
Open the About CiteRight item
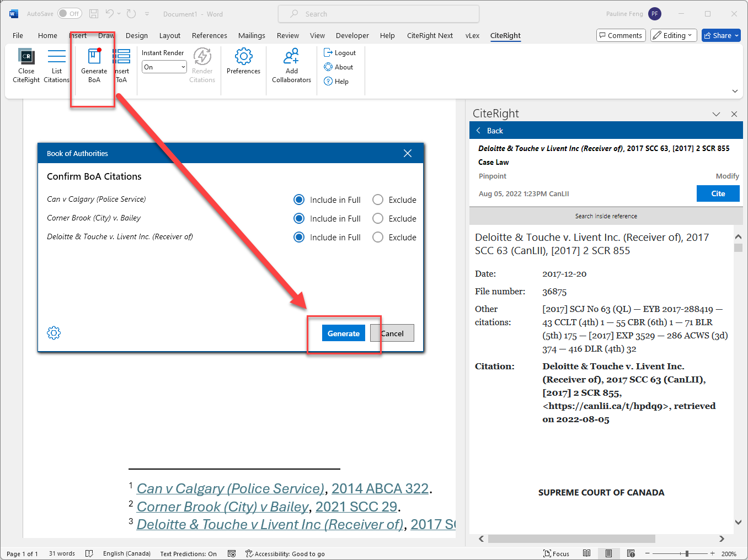pos(339,67)
